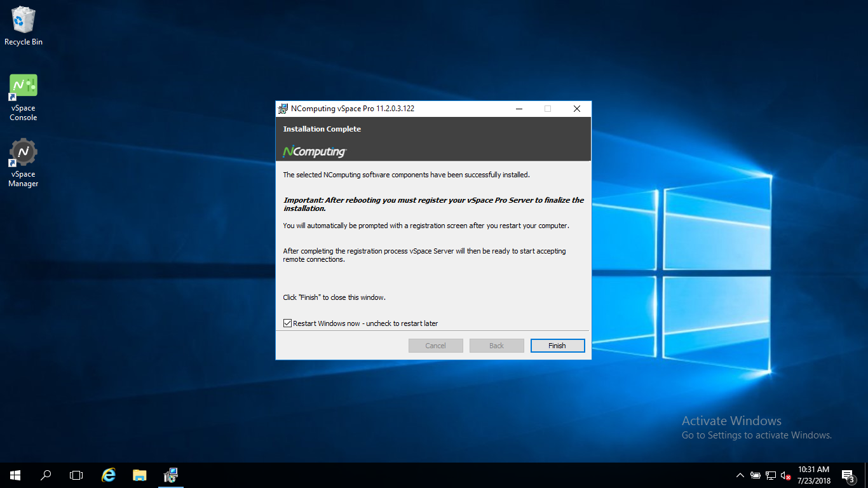The width and height of the screenshot is (868, 488).
Task: Click the taskbar clock showing 10:31 AM
Action: [x=814, y=475]
